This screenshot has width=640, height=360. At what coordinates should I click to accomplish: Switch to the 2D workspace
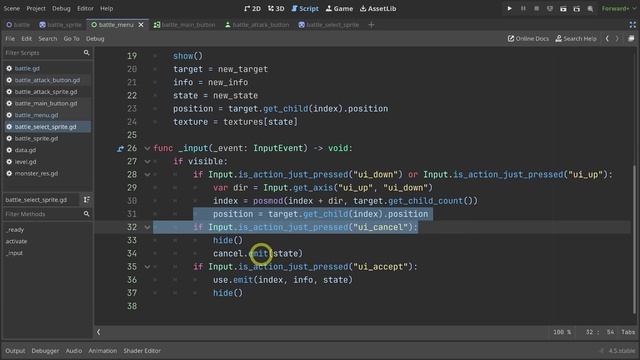pyautogui.click(x=252, y=8)
